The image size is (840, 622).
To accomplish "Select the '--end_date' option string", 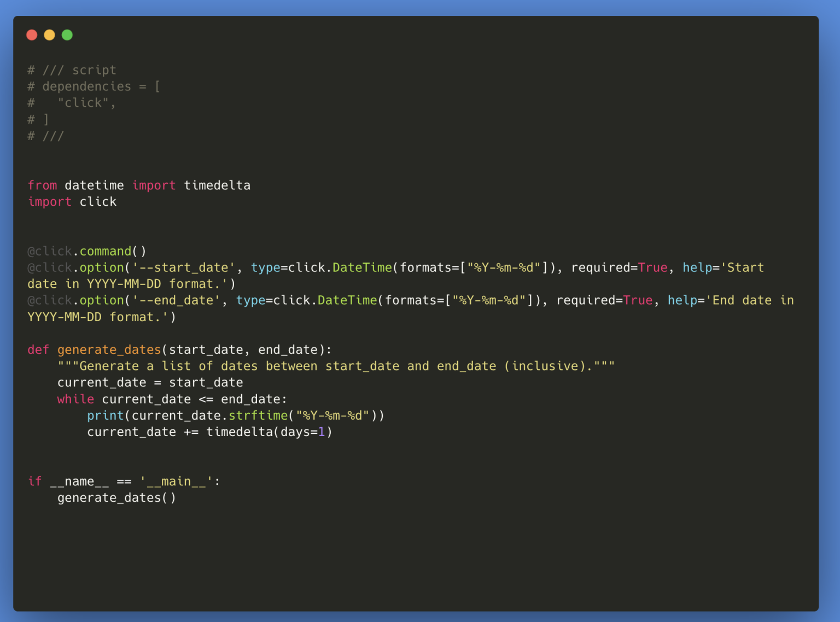I will (176, 300).
